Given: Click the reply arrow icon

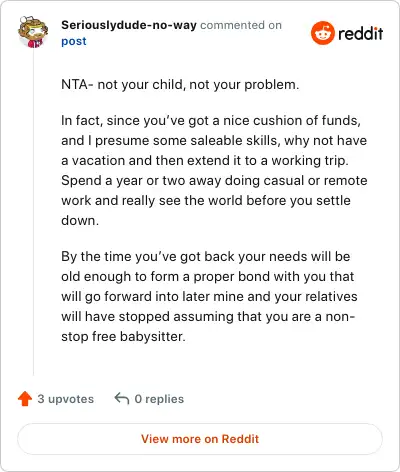Looking at the screenshot, I should pos(122,398).
